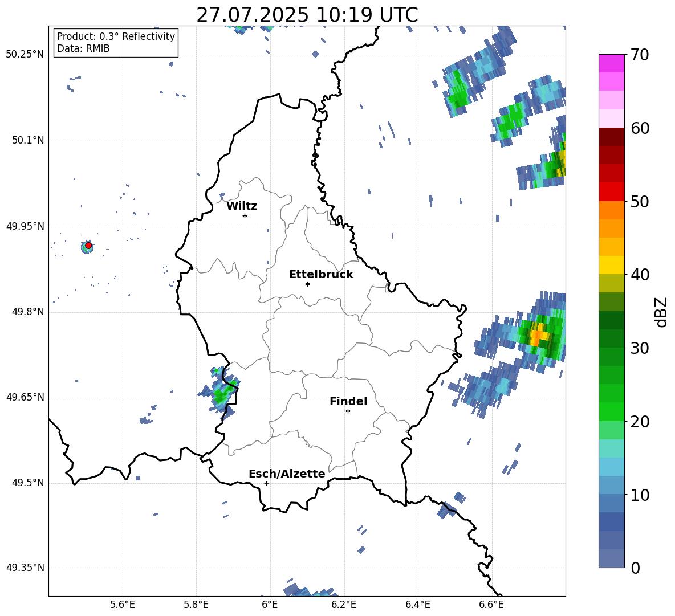
Task: Click the 50.1°N latitude label
Action: (x=29, y=141)
